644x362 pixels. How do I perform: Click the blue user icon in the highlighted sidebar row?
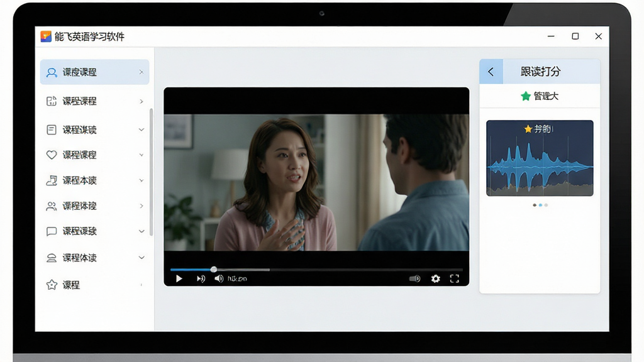[x=52, y=73]
